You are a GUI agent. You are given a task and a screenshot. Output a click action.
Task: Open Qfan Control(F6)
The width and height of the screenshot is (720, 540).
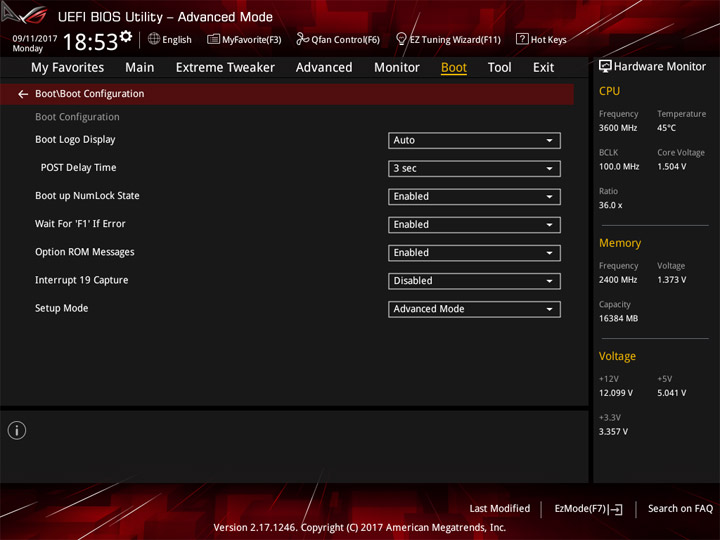(x=338, y=39)
